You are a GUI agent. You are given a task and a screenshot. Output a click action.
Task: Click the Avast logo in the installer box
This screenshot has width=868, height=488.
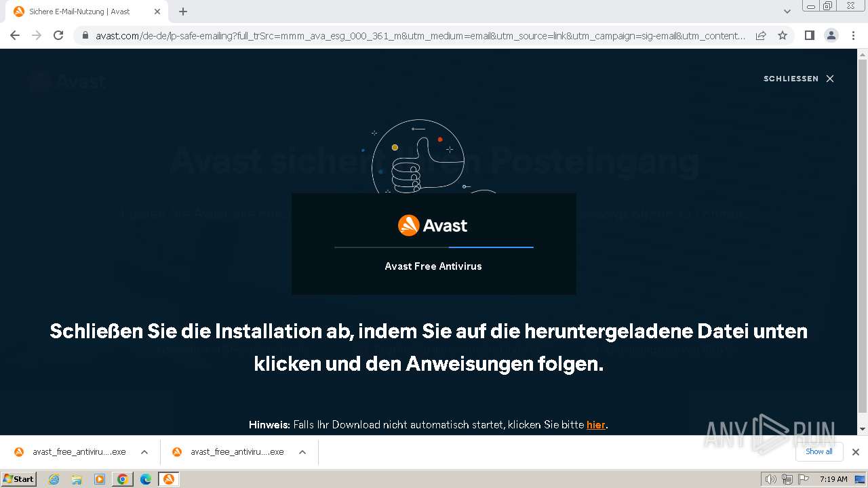(x=433, y=225)
